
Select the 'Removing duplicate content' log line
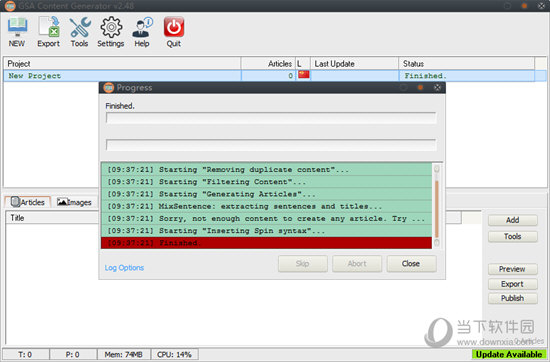coord(266,169)
